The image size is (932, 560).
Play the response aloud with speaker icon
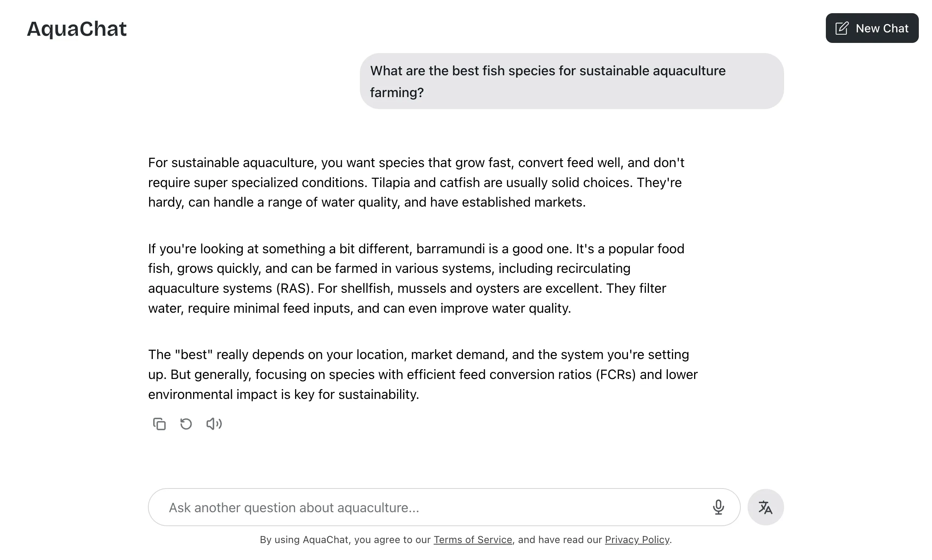[214, 424]
